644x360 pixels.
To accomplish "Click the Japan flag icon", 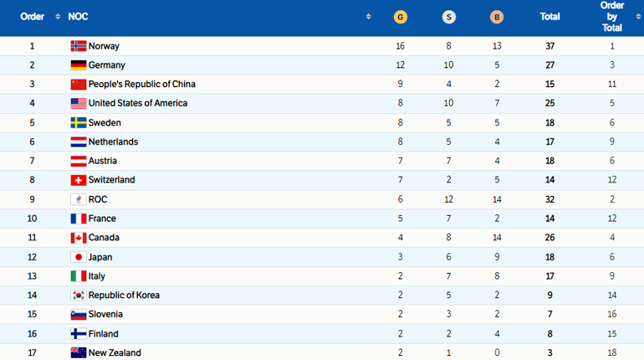I will click(x=79, y=257).
